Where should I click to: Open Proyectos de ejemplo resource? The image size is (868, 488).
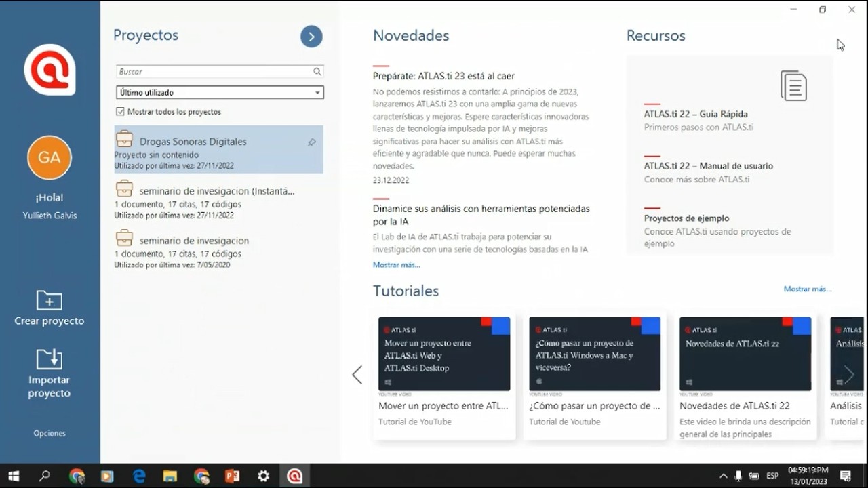[x=686, y=218]
